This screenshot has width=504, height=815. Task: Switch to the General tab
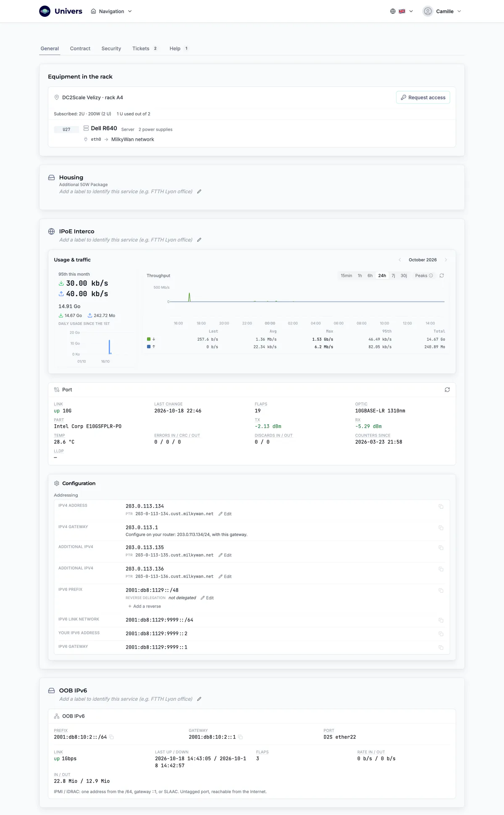click(50, 49)
